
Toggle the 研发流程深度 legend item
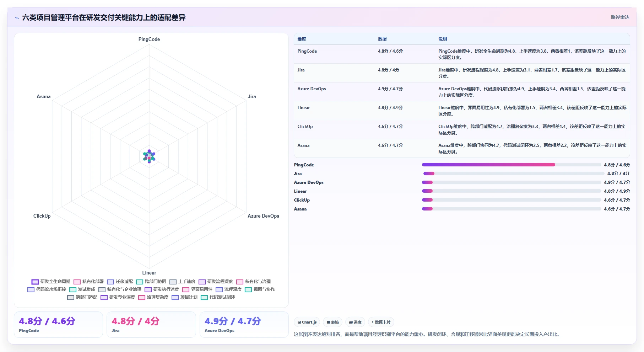[216, 282]
